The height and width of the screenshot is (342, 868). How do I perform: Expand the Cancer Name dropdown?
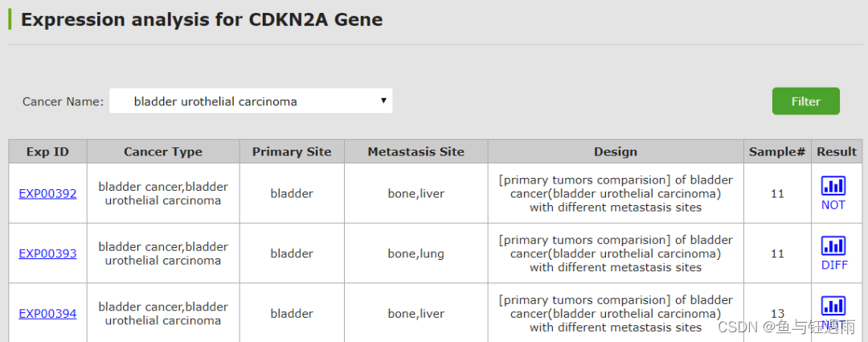pos(251,101)
